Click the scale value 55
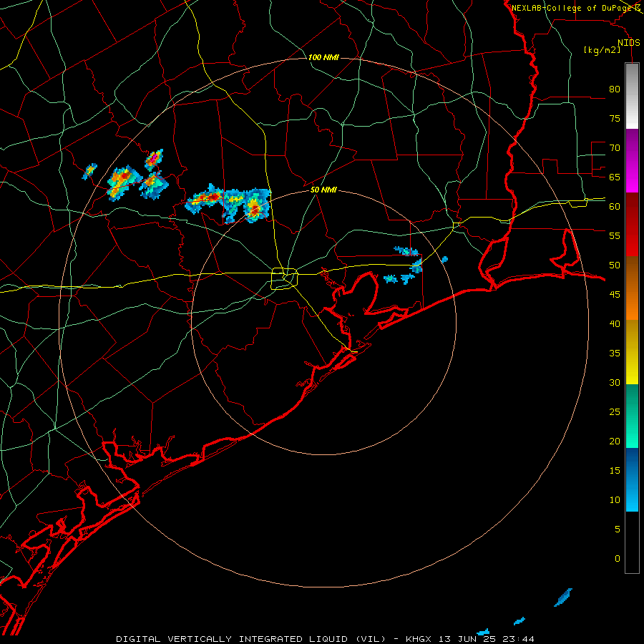Screen dimensions: 644x644 [x=615, y=235]
